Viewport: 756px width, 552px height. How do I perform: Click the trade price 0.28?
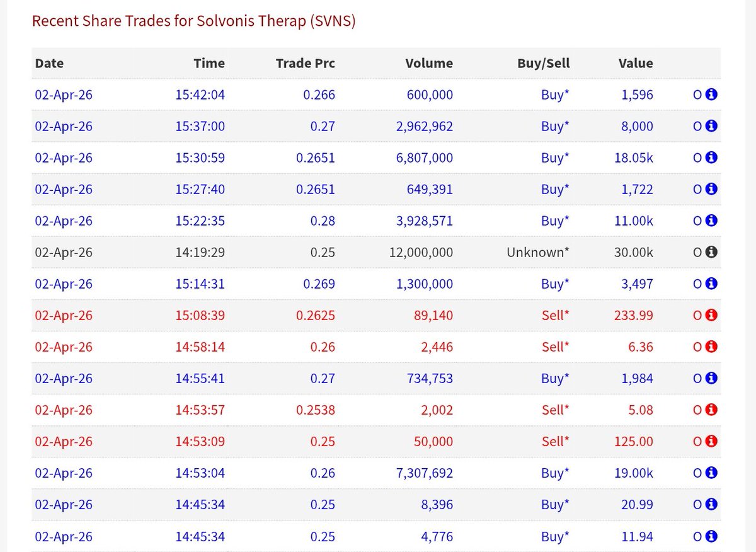click(x=323, y=221)
